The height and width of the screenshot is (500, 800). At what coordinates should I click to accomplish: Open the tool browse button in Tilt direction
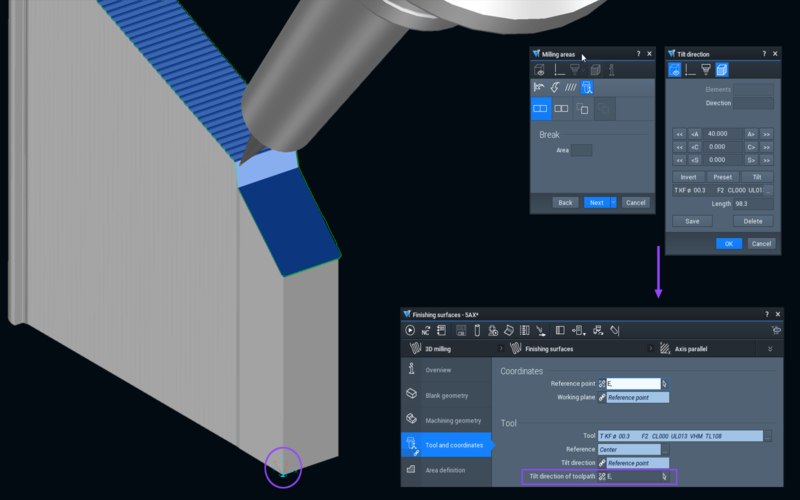point(768,190)
